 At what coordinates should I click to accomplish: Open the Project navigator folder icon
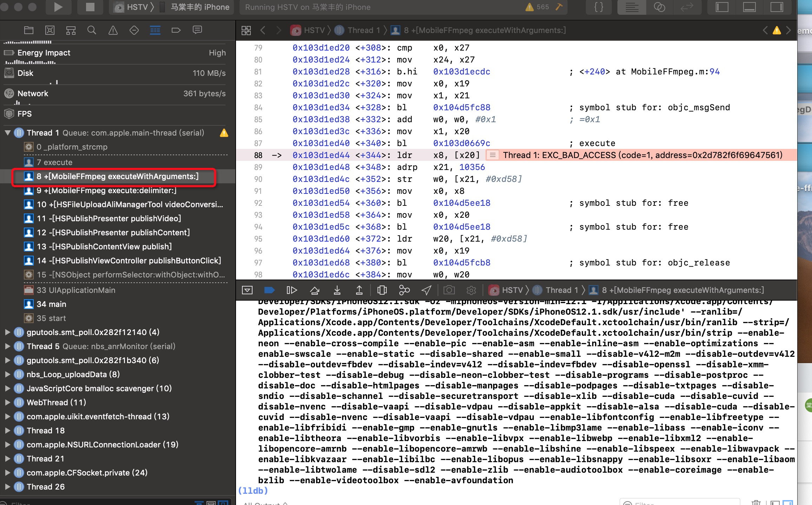pyautogui.click(x=29, y=30)
